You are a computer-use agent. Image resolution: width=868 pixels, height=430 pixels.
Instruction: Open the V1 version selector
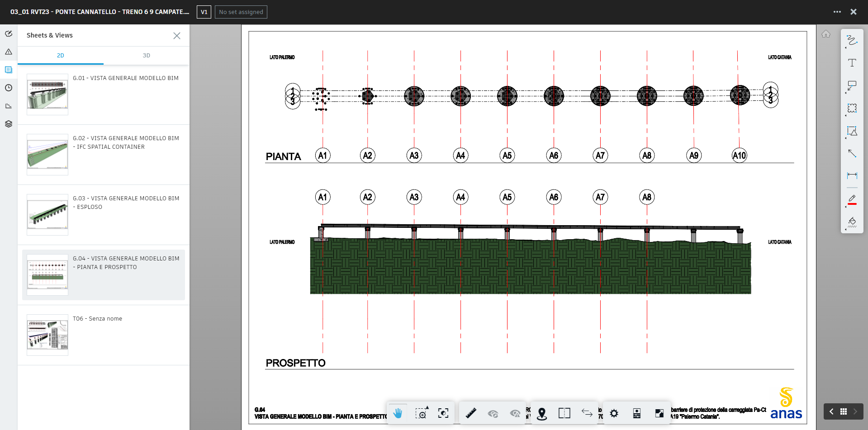(204, 12)
